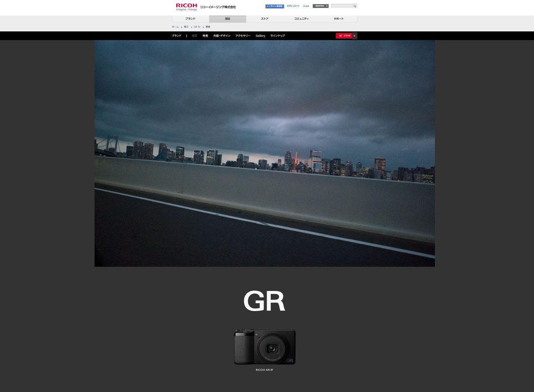Select ブランド in the black submenu

[x=177, y=36]
